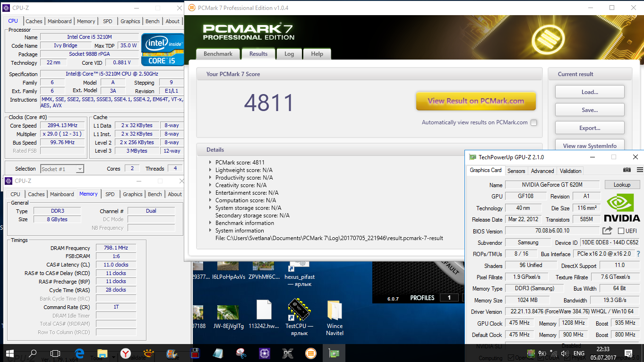Screen dimensions: 644x362
Task: Toggle the UEFI checkbox in GPU-Z
Action: coord(621,231)
